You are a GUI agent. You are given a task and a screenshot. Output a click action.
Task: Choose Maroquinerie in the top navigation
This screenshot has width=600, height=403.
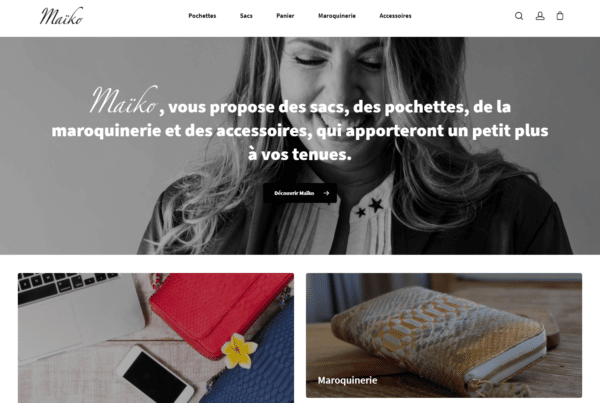pyautogui.click(x=337, y=16)
